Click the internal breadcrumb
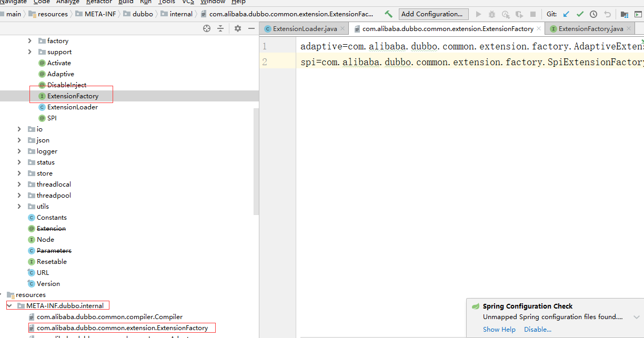Viewport: 644px width, 338px height. tap(177, 14)
